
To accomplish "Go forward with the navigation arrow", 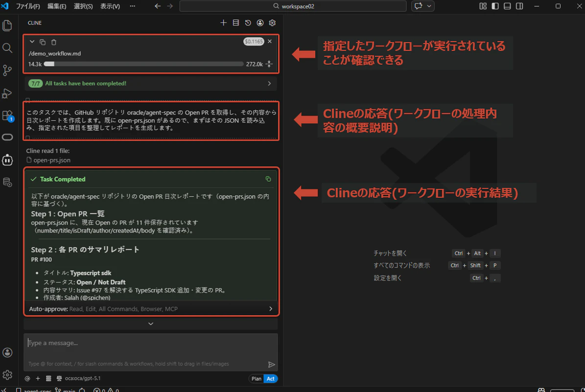I will point(170,6).
